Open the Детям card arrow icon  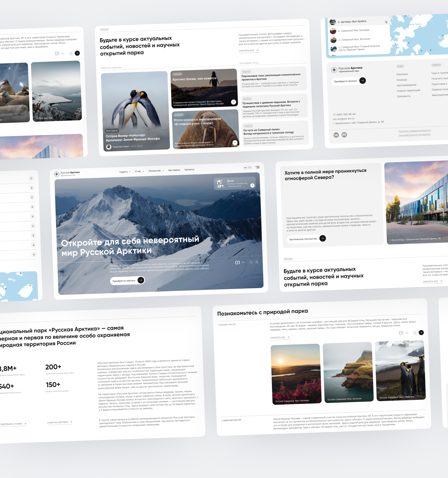[252, 185]
